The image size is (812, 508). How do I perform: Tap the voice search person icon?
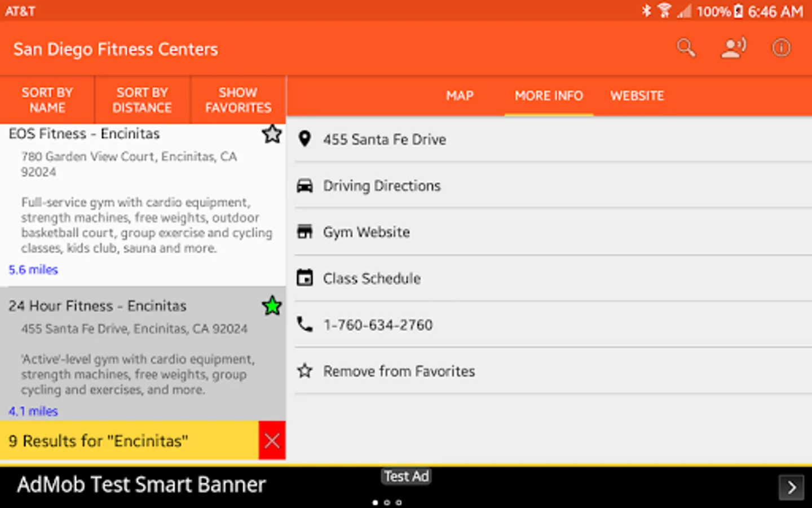(x=734, y=48)
